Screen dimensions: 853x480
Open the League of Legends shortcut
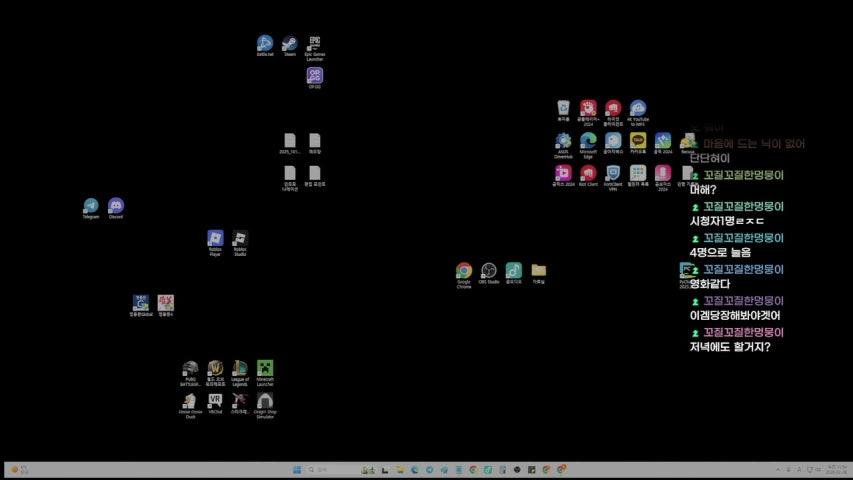click(x=240, y=369)
